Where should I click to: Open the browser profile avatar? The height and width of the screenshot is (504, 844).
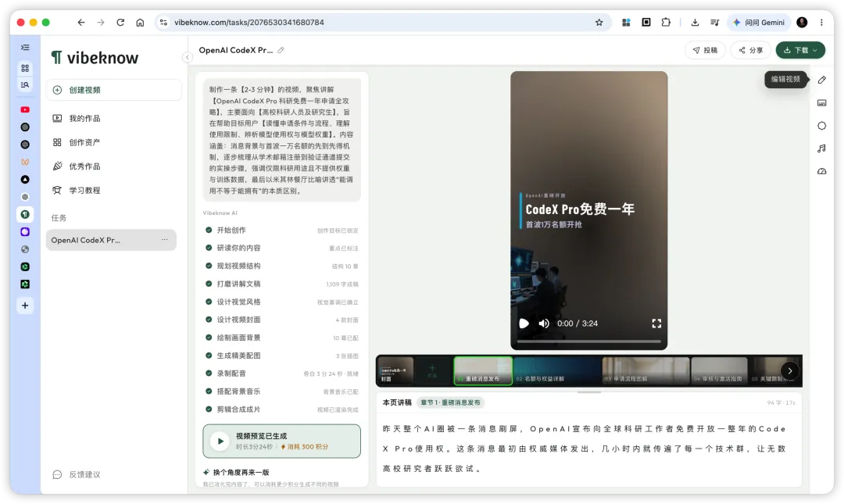click(x=802, y=22)
